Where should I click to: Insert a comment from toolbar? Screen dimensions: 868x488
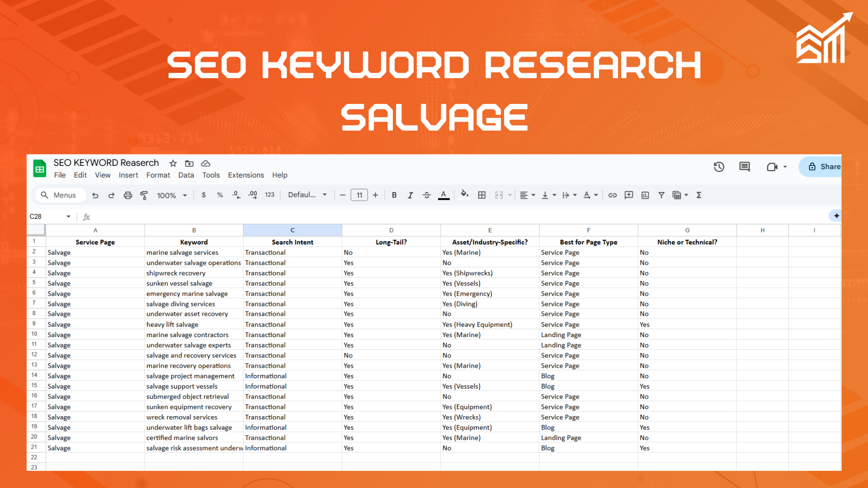pos(629,195)
